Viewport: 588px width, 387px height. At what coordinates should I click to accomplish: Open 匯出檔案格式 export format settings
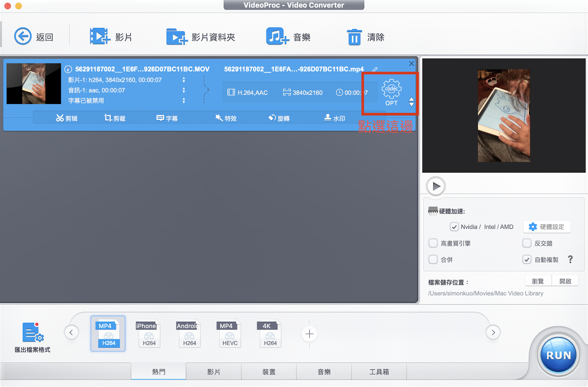pyautogui.click(x=33, y=337)
